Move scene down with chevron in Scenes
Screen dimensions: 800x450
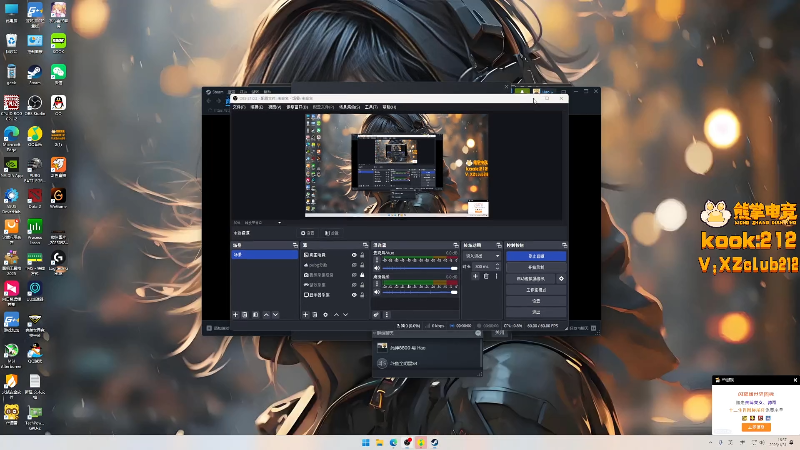[276, 315]
